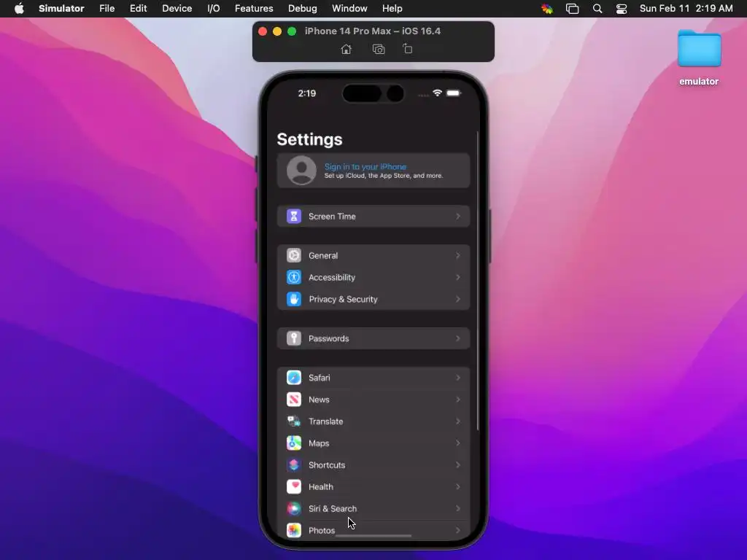
Task: Expand Accessibility row chevron
Action: pos(458,277)
